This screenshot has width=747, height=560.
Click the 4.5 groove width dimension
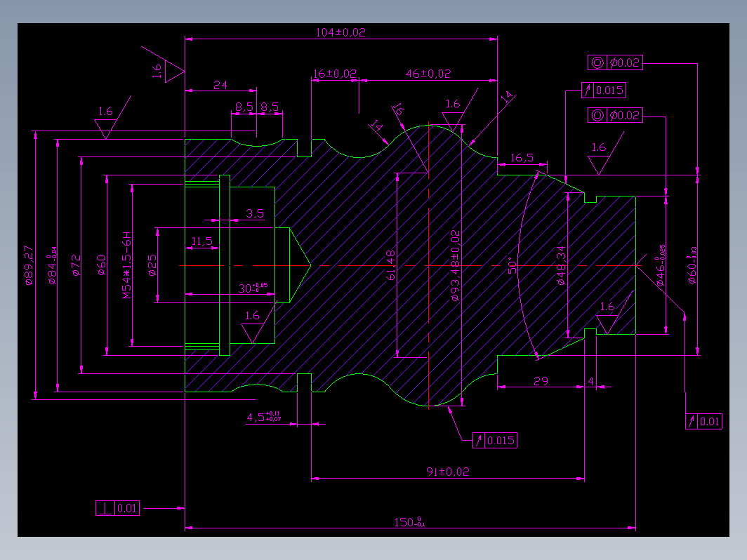(x=263, y=417)
